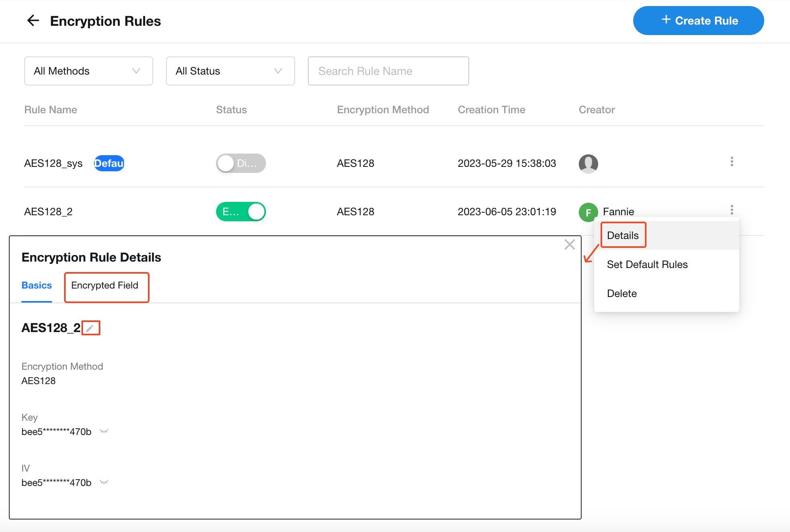Choose Set Default Rules menu option
The image size is (790, 532).
tap(647, 264)
